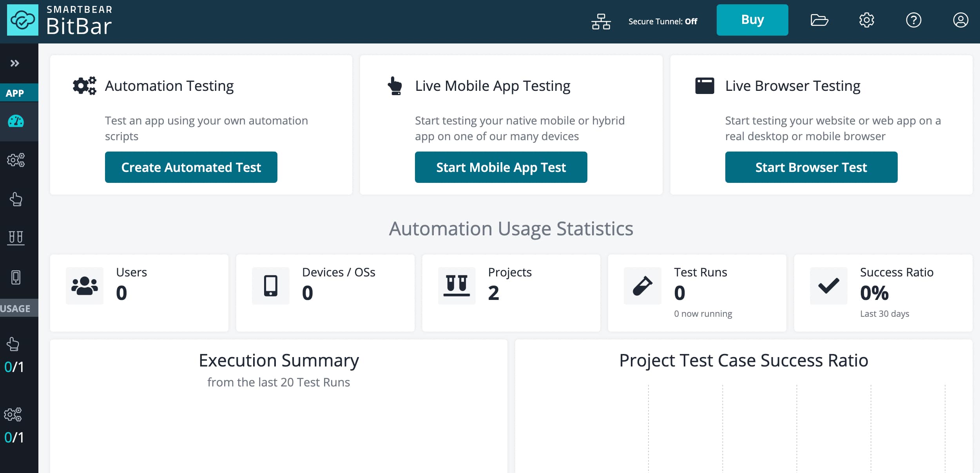Image resolution: width=980 pixels, height=473 pixels.
Task: Open Test Runs using the test tubes icon
Action: (x=16, y=237)
